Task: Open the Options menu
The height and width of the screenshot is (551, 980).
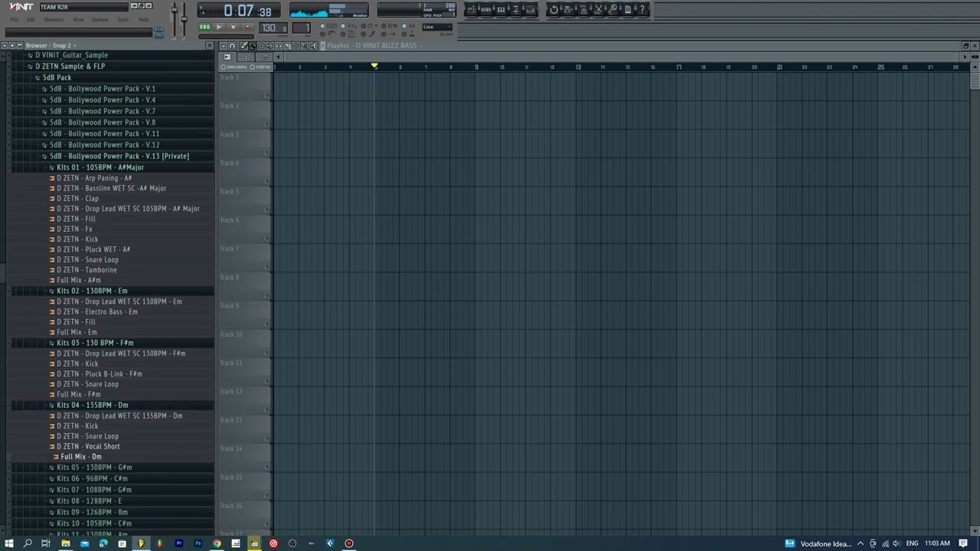Action: click(100, 19)
